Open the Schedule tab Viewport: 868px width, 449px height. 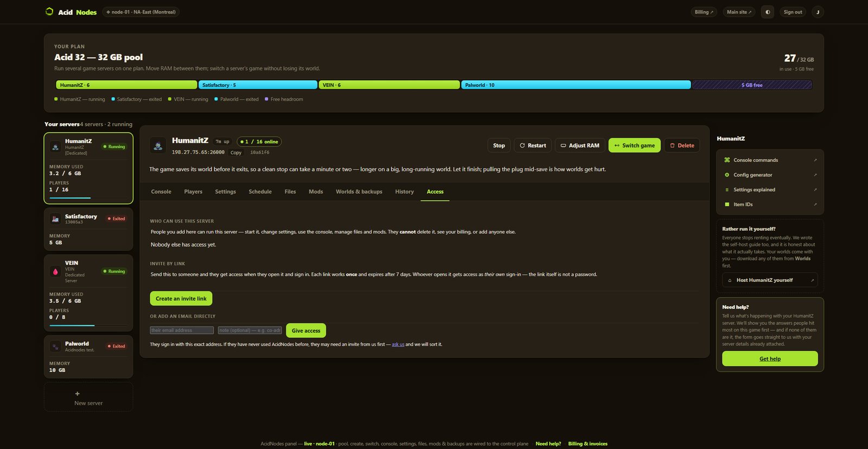260,192
